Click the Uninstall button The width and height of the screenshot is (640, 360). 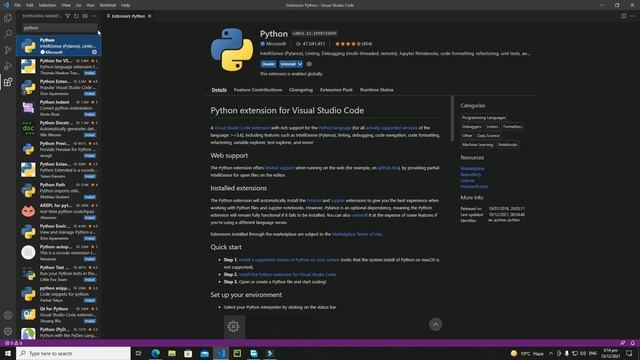[x=288, y=64]
